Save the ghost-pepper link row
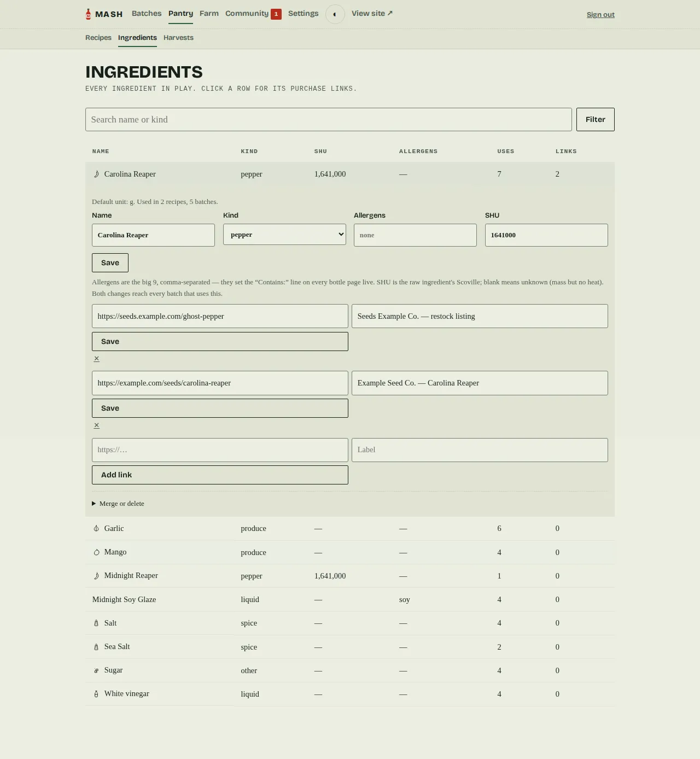This screenshot has width=700, height=759. (220, 341)
